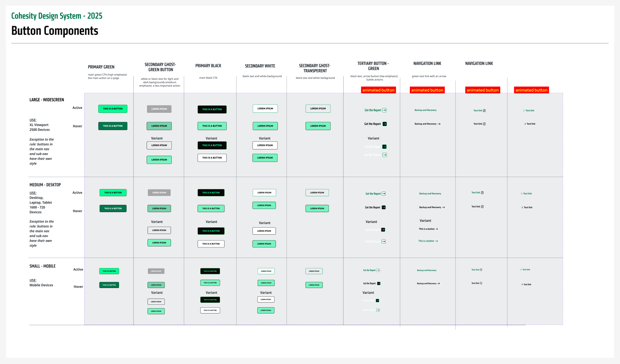Image resolution: width=620 pixels, height=364 pixels.
Task: Click "SECONDARY GHOST-TRANSPERENT" column heading
Action: (315, 68)
